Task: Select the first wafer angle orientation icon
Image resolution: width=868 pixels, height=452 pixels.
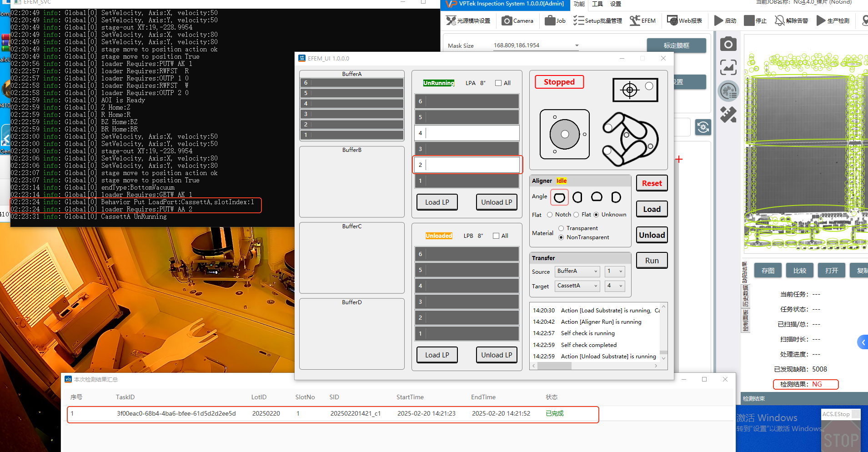Action: click(560, 197)
